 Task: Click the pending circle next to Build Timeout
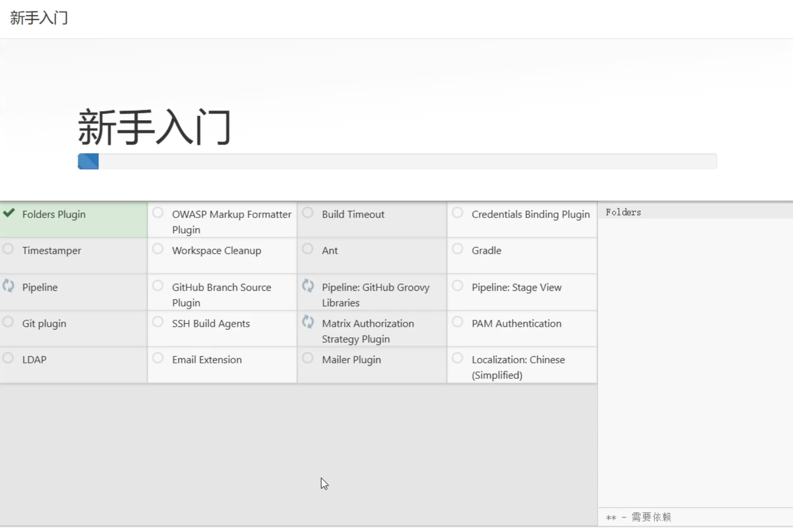point(308,213)
